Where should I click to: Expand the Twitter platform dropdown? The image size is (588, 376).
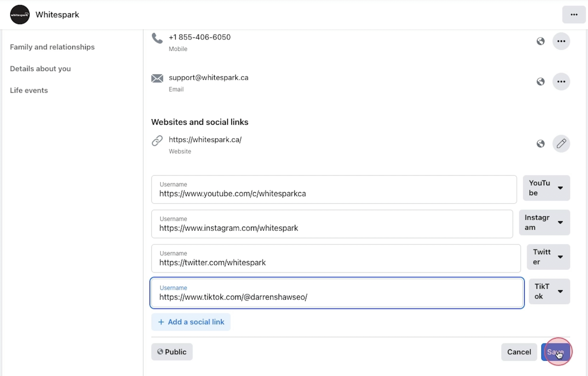click(x=548, y=257)
